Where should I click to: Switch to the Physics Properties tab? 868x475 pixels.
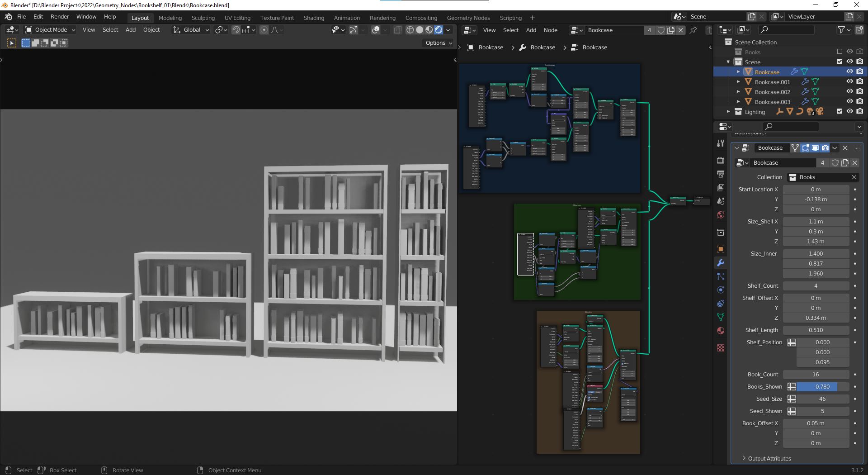tap(720, 290)
